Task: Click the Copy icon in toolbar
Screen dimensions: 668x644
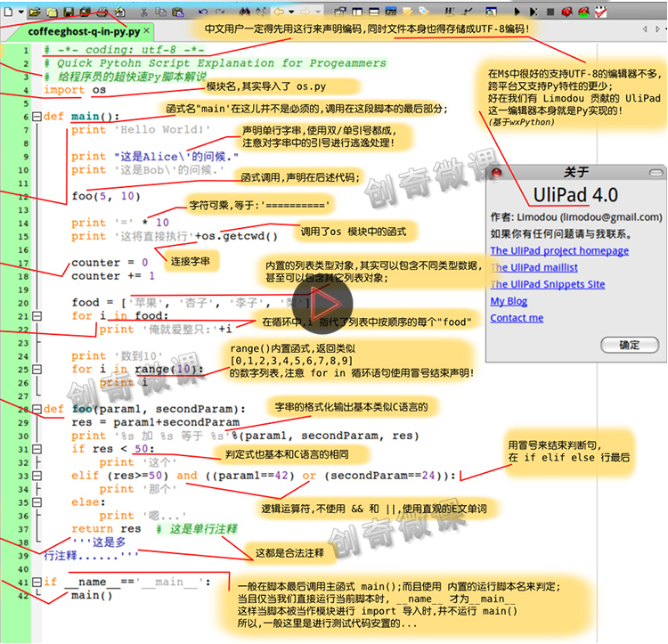Action: point(160,12)
